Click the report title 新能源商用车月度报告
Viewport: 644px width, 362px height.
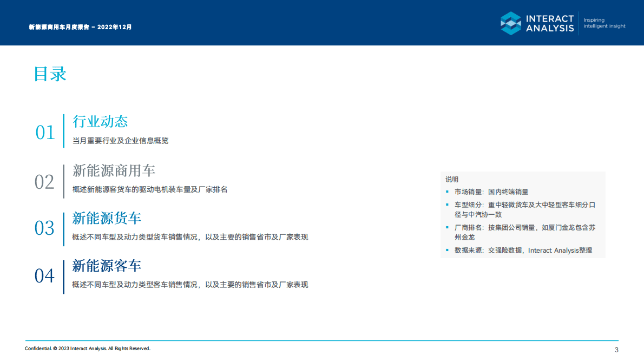60,26
